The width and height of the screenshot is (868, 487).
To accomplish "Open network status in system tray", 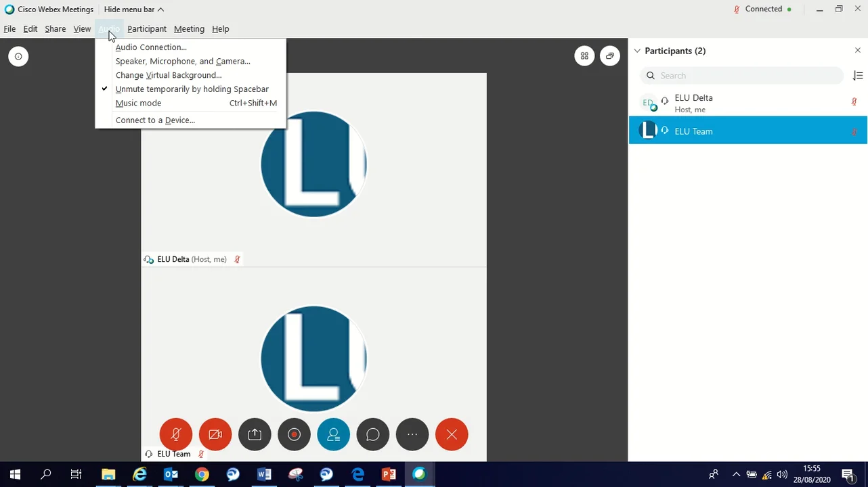I will point(766,475).
